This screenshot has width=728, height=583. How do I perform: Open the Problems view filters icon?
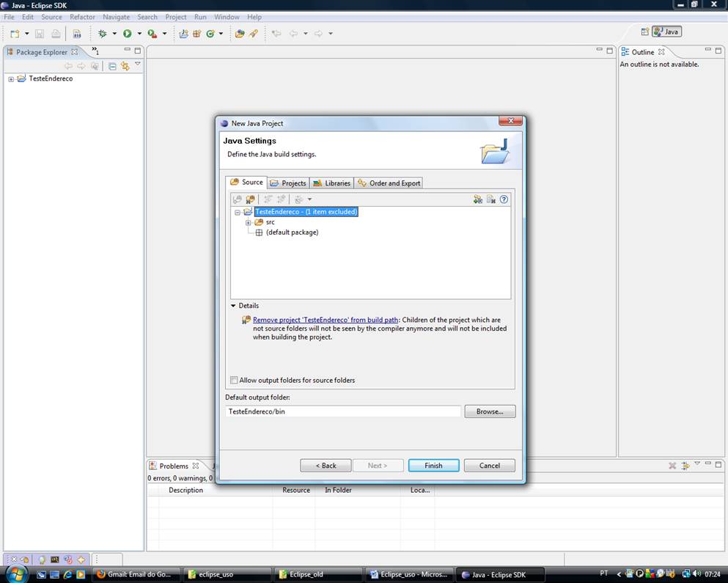685,466
